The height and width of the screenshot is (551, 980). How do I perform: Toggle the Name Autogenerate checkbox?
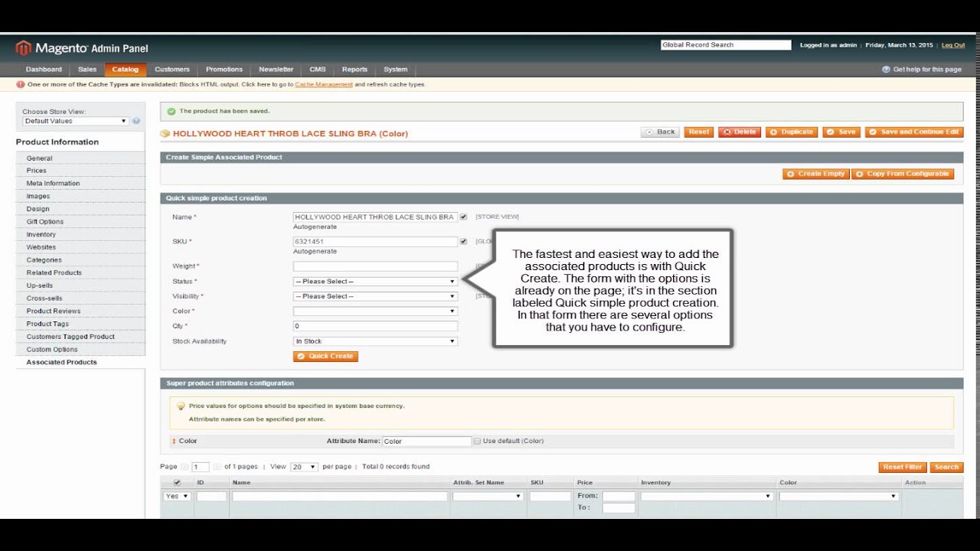(x=463, y=217)
